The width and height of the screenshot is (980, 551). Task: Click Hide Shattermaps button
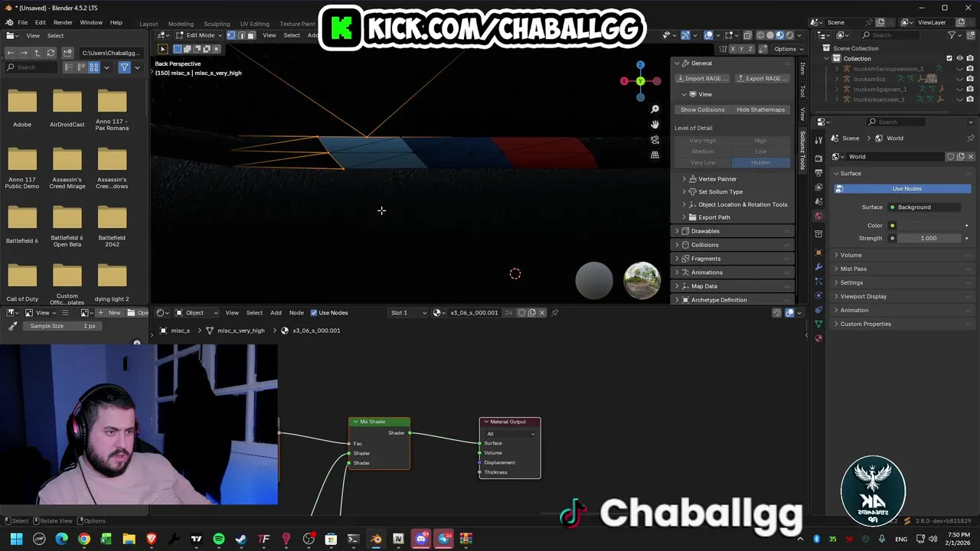pos(761,109)
